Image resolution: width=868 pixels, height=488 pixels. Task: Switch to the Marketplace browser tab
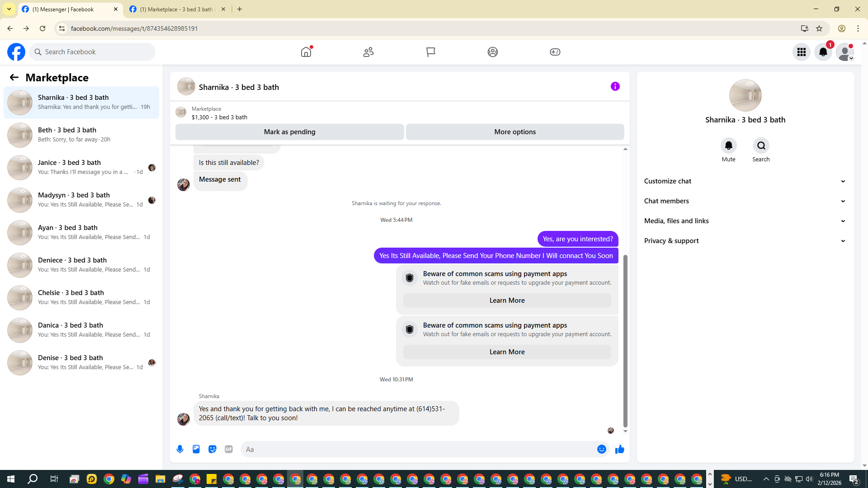click(177, 9)
